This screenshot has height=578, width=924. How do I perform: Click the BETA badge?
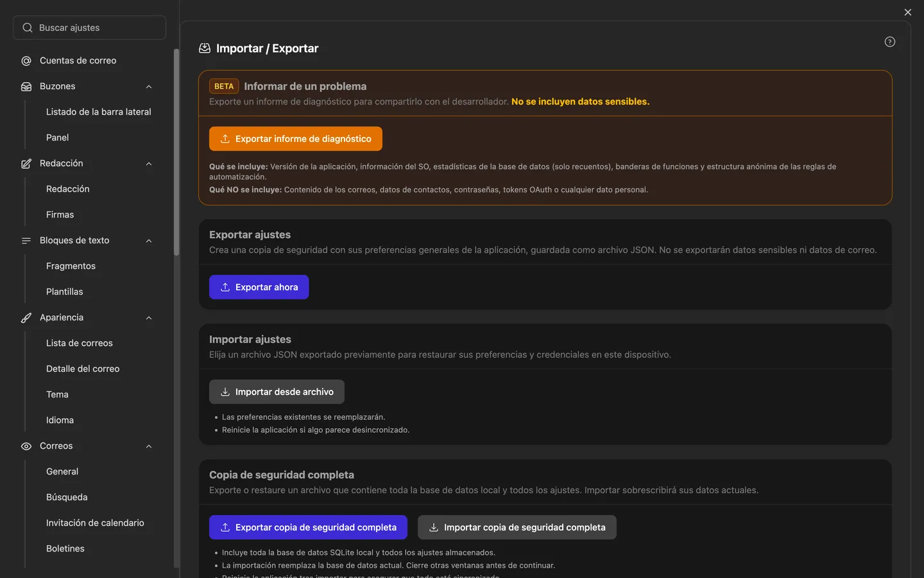tap(224, 86)
